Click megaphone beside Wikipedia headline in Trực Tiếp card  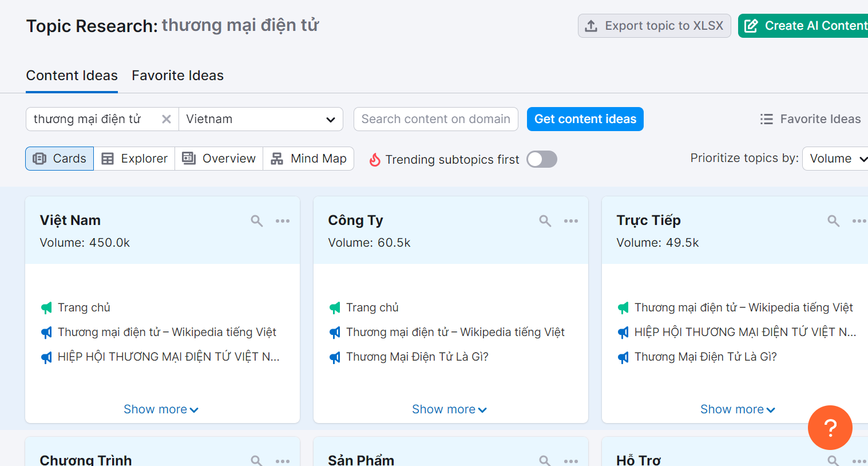click(623, 308)
